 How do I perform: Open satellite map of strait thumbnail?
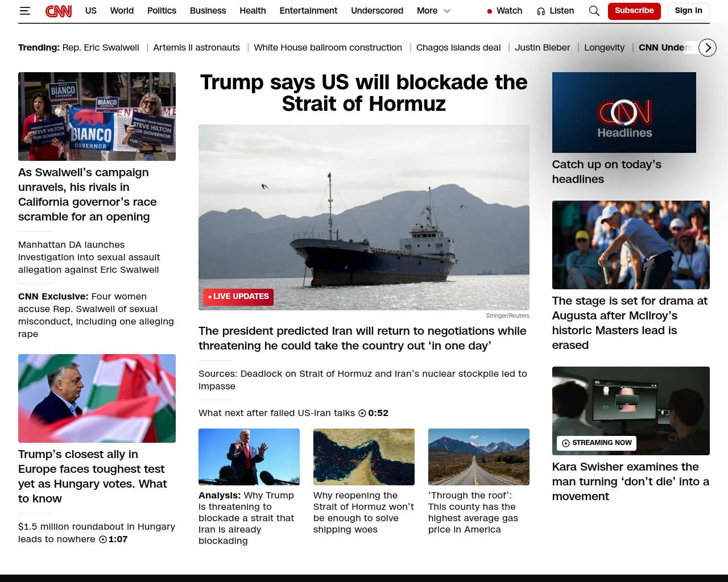click(x=364, y=457)
